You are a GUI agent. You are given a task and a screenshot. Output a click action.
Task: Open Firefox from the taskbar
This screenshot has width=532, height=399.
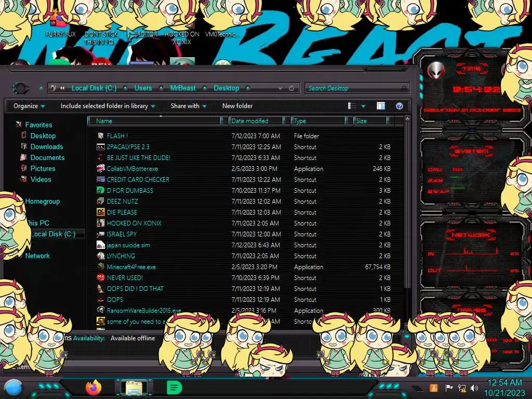pyautogui.click(x=94, y=388)
